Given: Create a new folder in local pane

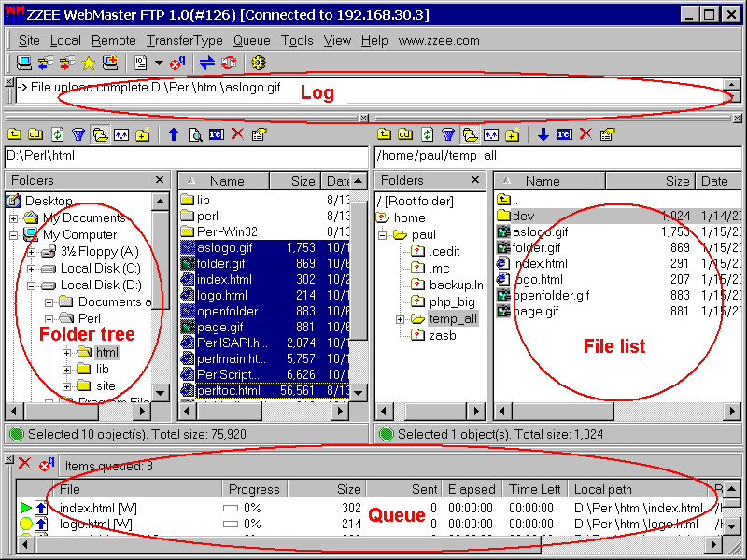Looking at the screenshot, I should 143,134.
